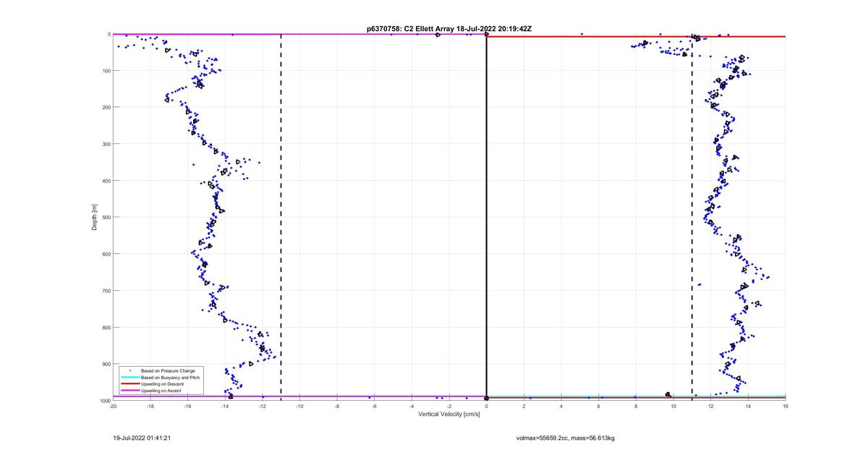Click the depth tick label '800'
This screenshot has height=450, width=868.
(x=106, y=327)
